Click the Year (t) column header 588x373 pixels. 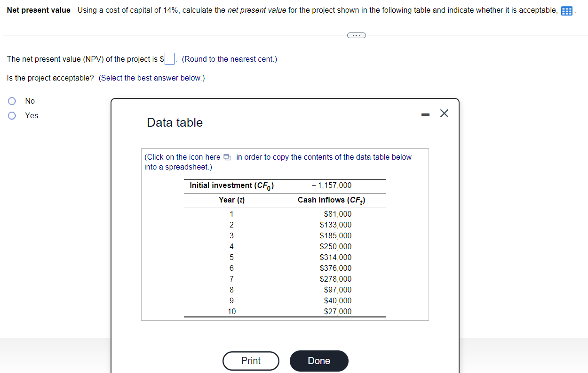click(x=231, y=200)
